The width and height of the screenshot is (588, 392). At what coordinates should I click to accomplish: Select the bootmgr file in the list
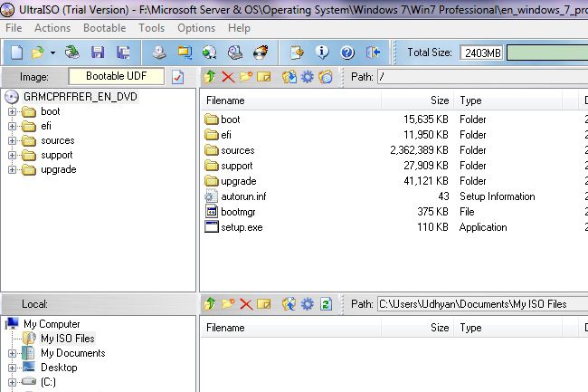point(238,212)
